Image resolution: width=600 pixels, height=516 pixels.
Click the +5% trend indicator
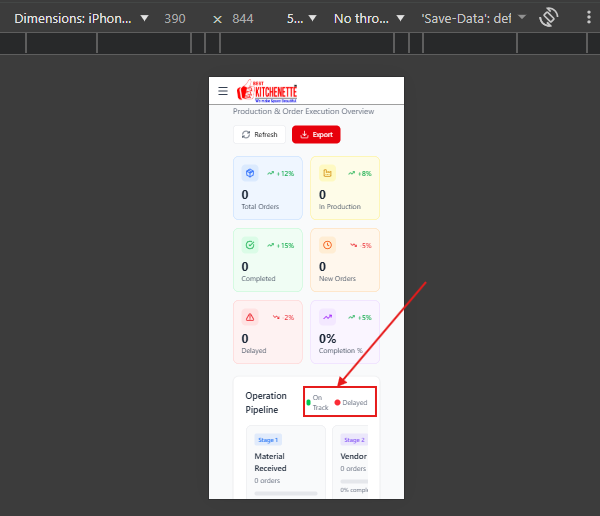[x=360, y=317]
